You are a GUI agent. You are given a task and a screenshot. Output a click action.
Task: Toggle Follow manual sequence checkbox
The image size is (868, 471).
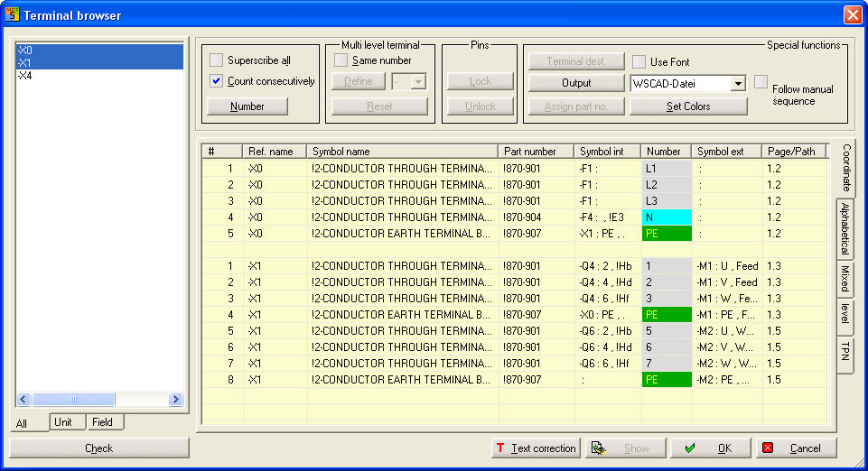(x=761, y=82)
